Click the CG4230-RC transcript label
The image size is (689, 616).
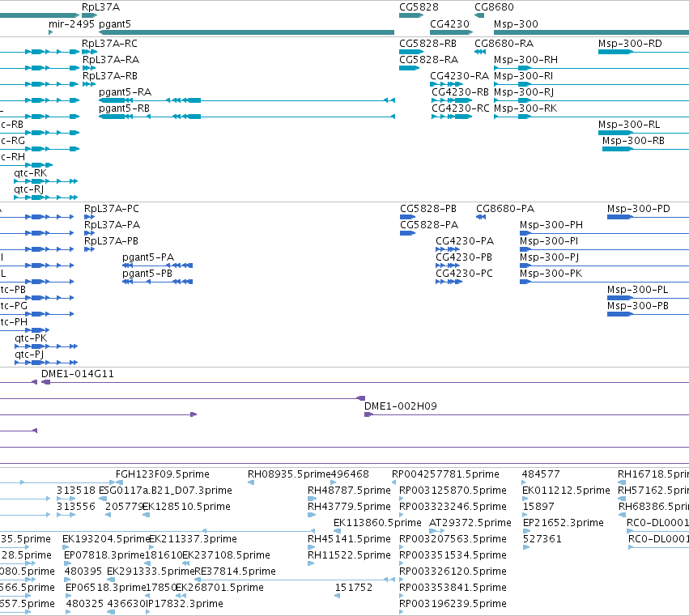click(x=460, y=108)
